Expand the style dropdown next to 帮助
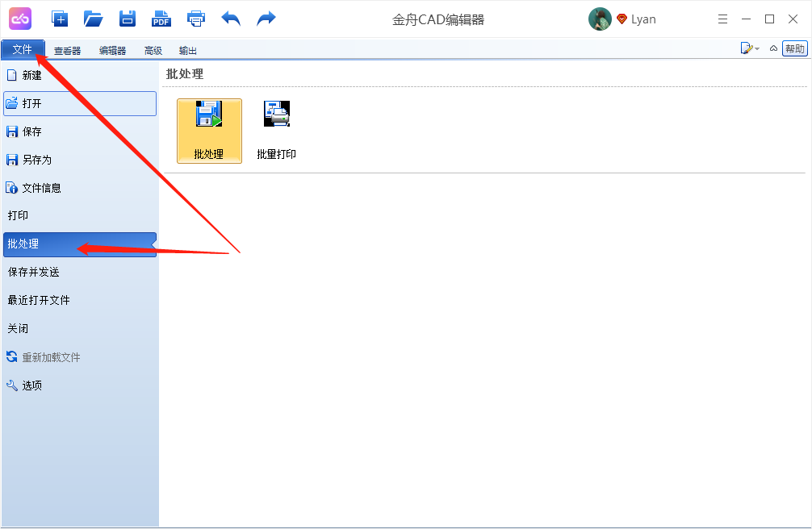The width and height of the screenshot is (812, 529). pyautogui.click(x=750, y=49)
